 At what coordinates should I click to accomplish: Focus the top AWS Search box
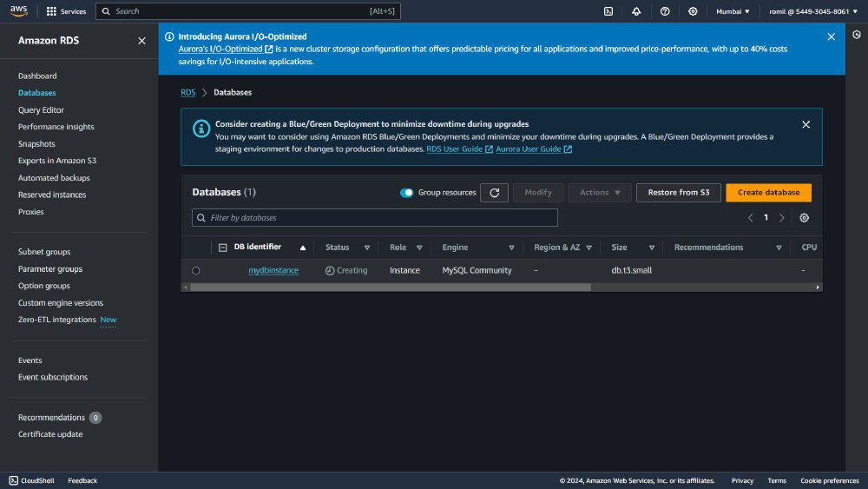[248, 11]
